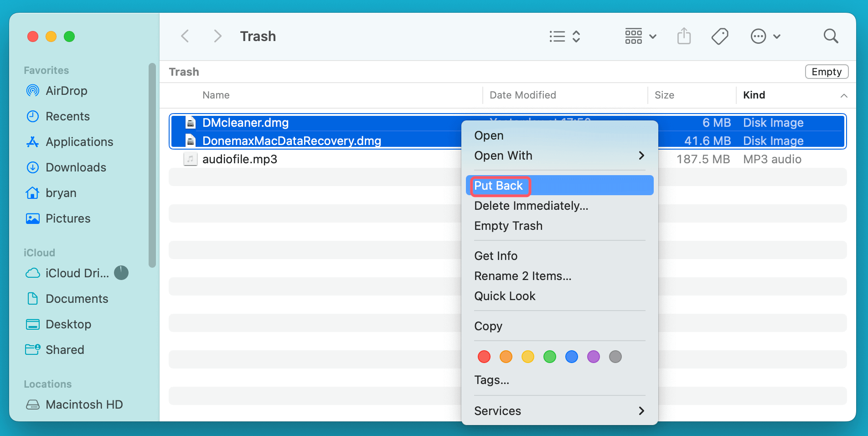This screenshot has width=868, height=436.
Task: Expand the Services submenu
Action: click(498, 410)
